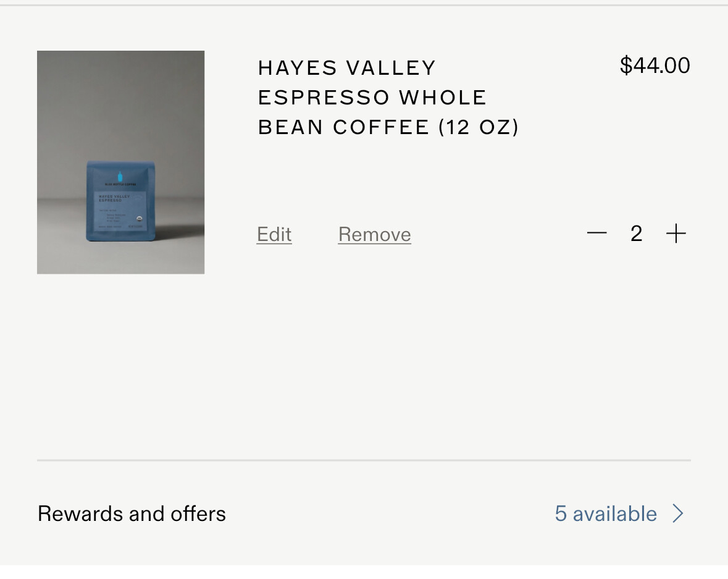Click the Blue Bottle logo on the bag
This screenshot has width=728, height=579.
point(120,177)
